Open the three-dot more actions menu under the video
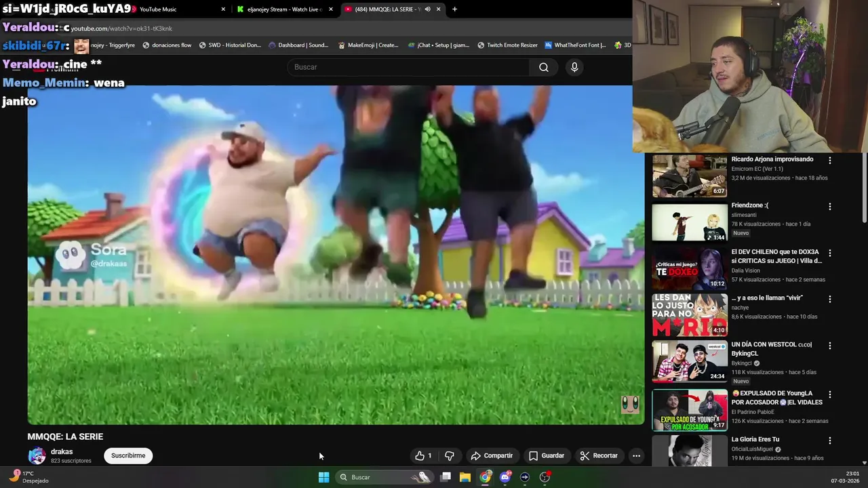868x488 pixels. click(x=636, y=455)
